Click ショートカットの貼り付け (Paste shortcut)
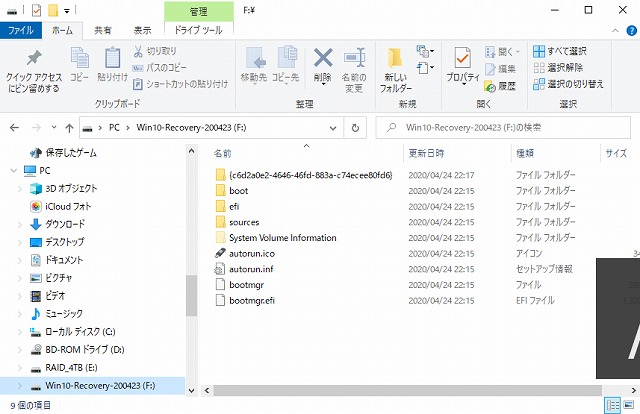This screenshot has width=640, height=414. [x=180, y=84]
